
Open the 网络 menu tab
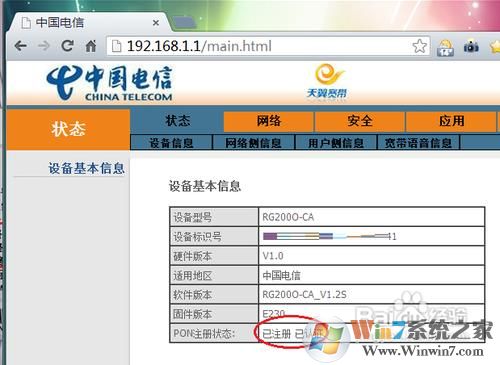[x=269, y=121]
